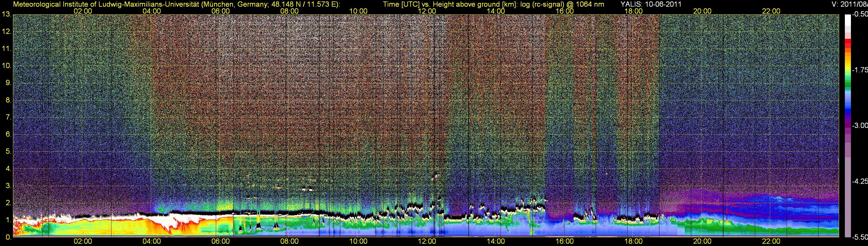Select the -5.50 value on the color scale
Viewport: 868px width, 246px height.
(x=860, y=237)
